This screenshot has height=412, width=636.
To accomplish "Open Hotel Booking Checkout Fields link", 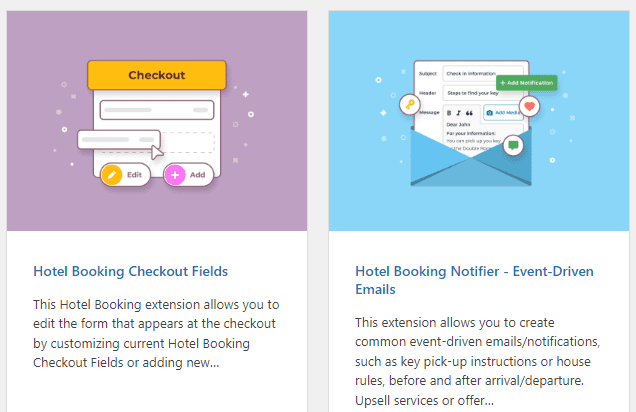I will (x=131, y=271).
